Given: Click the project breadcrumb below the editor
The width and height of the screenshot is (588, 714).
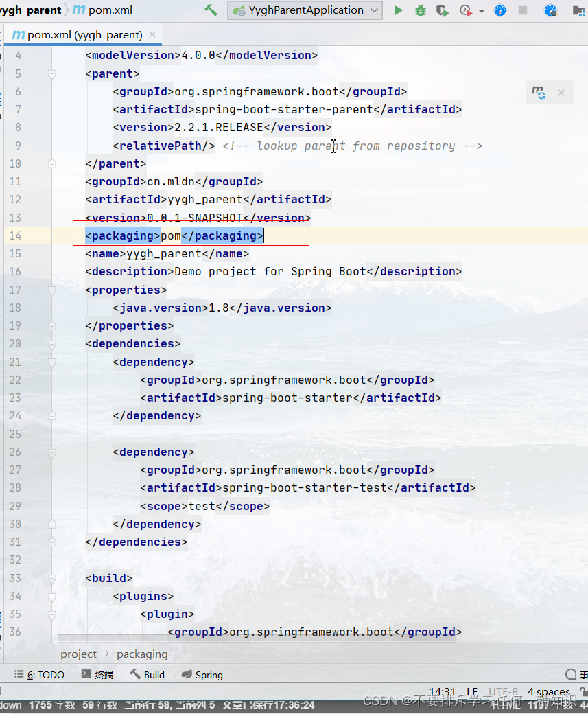Looking at the screenshot, I should pyautogui.click(x=79, y=654).
